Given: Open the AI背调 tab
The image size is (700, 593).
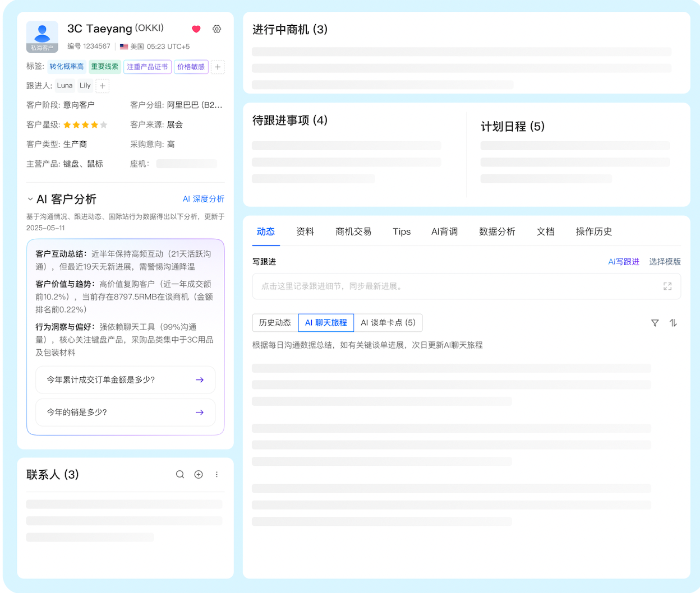Looking at the screenshot, I should click(x=444, y=231).
